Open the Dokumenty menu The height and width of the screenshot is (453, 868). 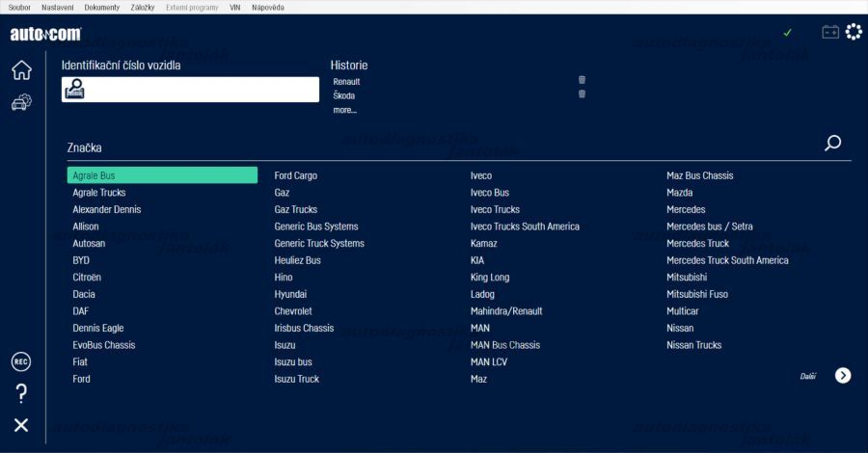102,7
